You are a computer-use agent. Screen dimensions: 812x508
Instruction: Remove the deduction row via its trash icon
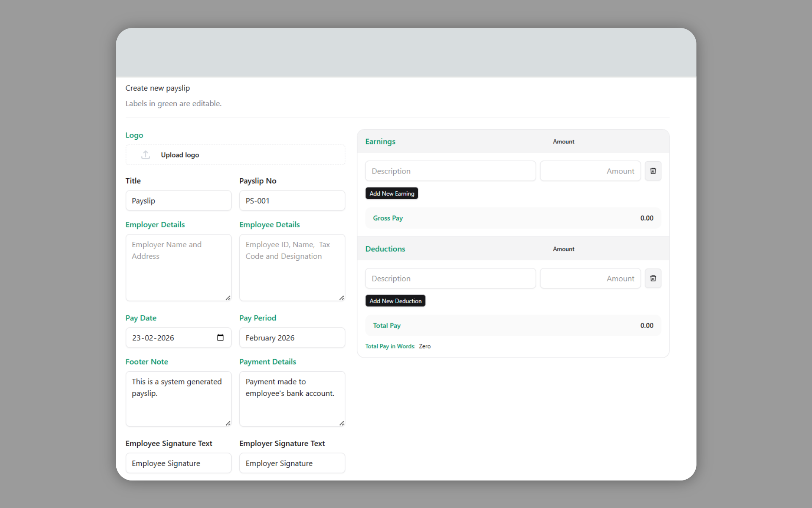[653, 278]
